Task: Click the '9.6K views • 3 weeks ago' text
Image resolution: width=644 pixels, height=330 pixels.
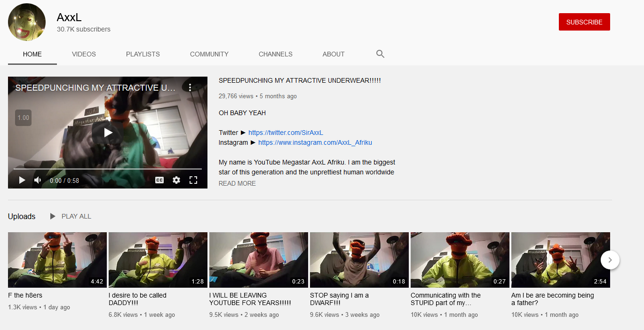Action: click(345, 314)
